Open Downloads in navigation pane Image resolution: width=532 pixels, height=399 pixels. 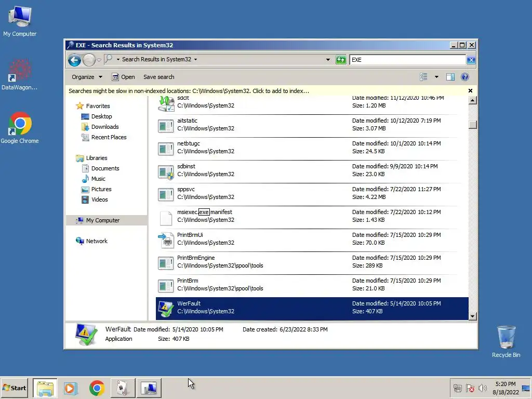point(105,127)
